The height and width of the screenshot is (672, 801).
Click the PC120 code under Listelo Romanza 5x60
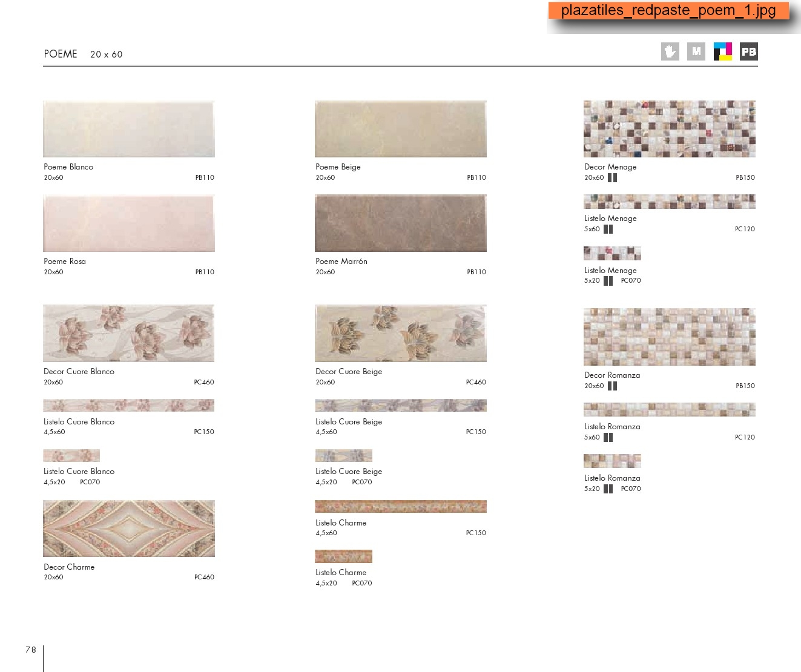pos(745,438)
